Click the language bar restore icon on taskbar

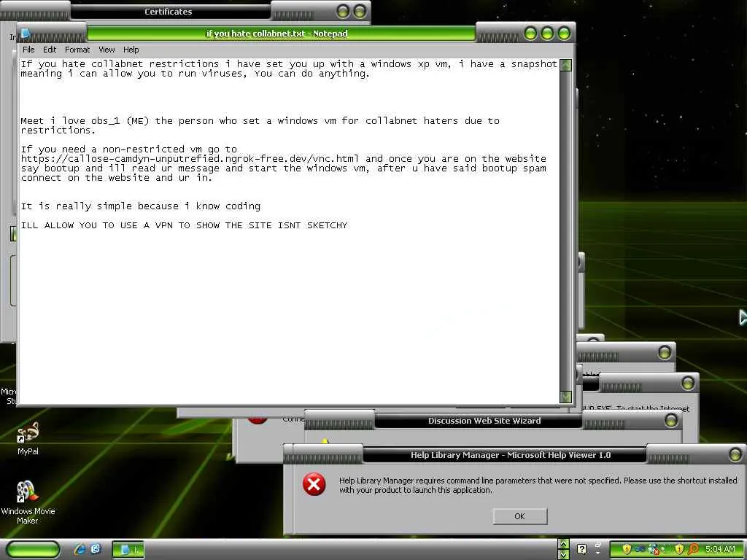[598, 545]
